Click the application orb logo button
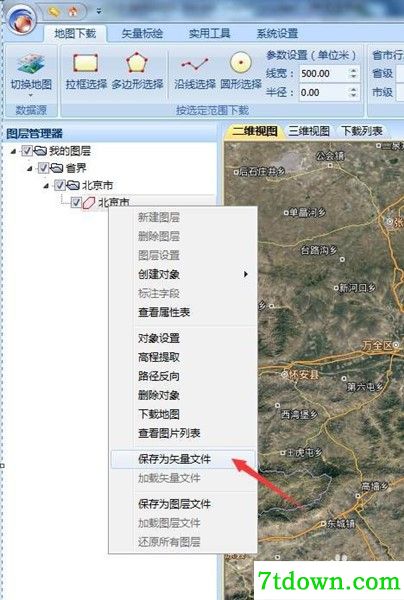 click(x=23, y=19)
